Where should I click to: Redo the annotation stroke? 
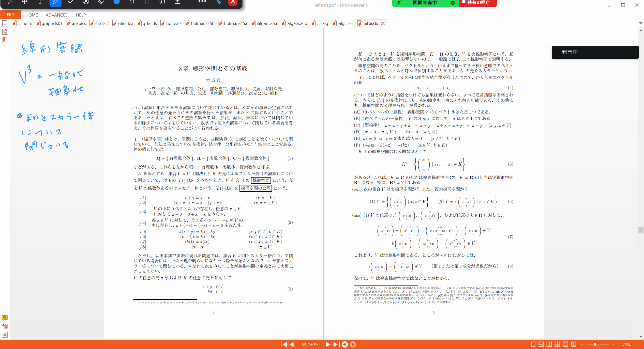click(147, 2)
